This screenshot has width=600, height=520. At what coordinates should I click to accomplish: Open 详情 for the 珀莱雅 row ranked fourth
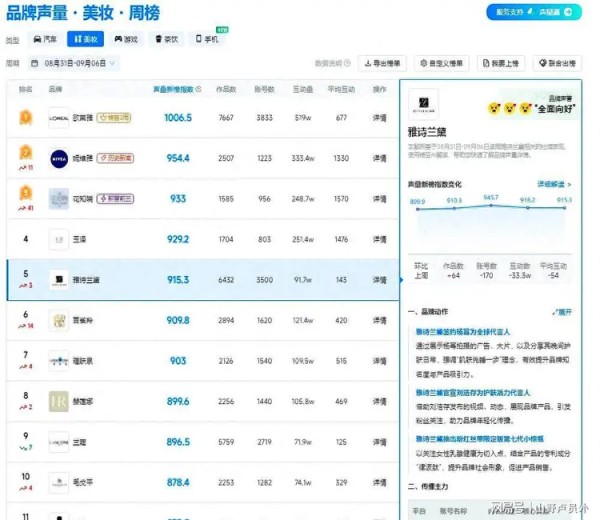(379, 239)
